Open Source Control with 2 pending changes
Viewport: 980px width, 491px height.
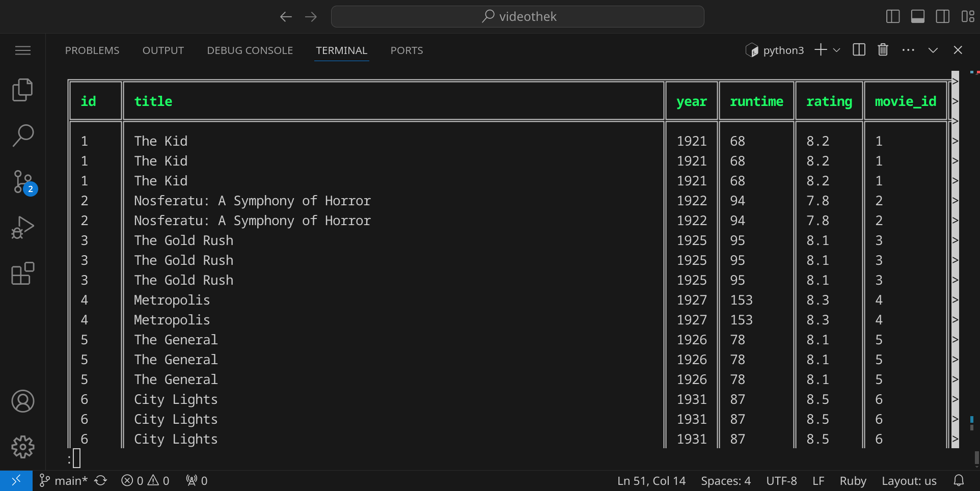(22, 182)
